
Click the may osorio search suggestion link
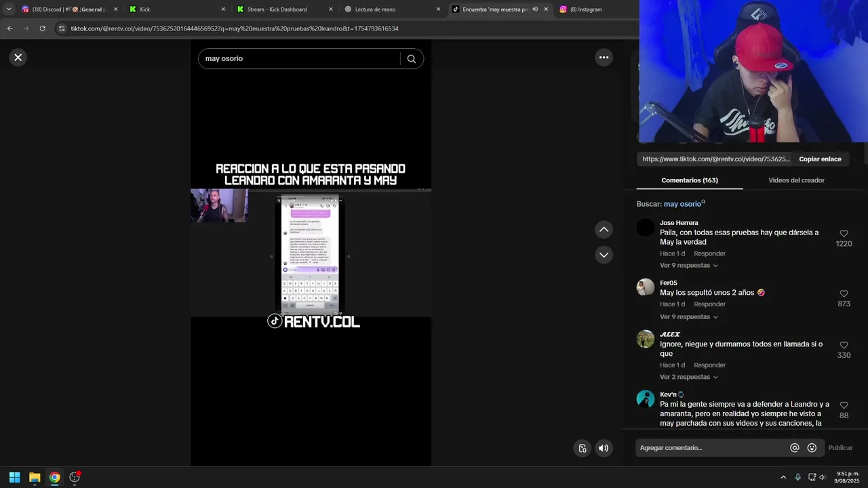pos(684,204)
